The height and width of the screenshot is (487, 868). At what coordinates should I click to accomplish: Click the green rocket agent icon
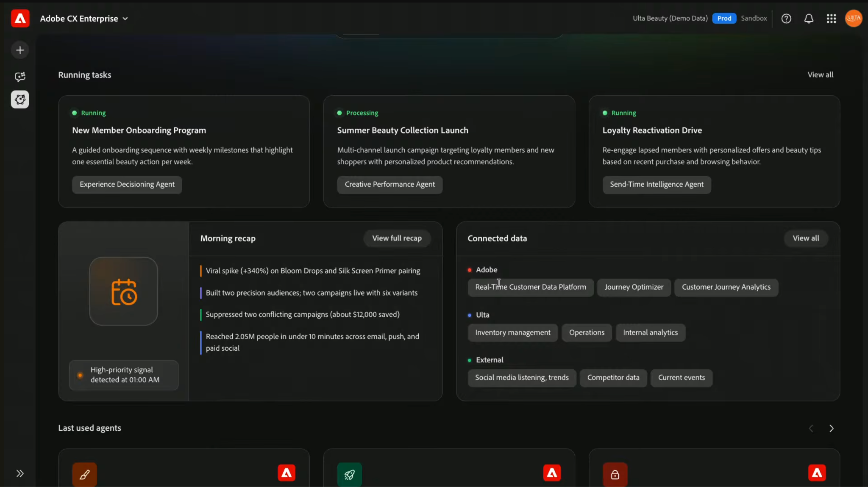click(x=349, y=475)
